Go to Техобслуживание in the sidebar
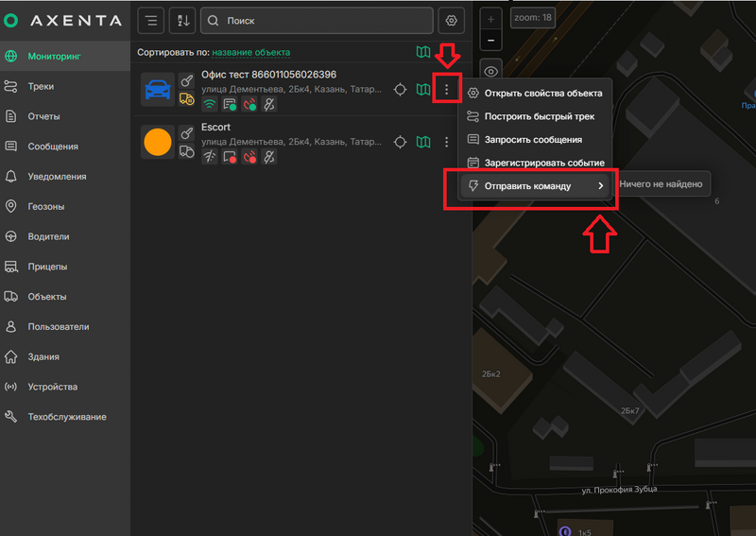This screenshot has height=536, width=756. (x=65, y=417)
